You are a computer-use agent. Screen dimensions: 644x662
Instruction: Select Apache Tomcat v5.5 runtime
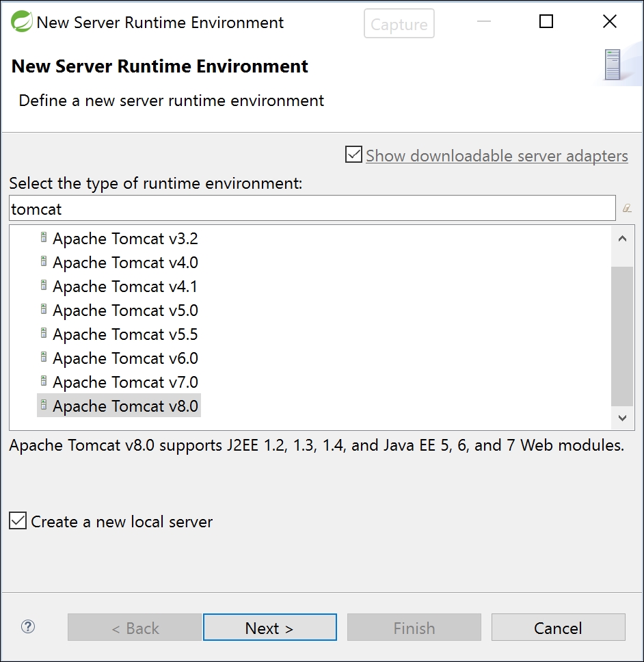125,334
